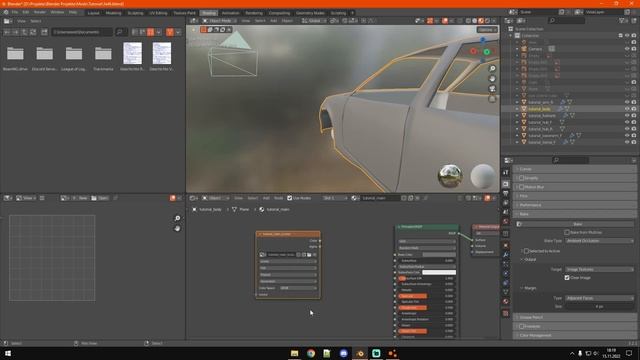Toggle camera view gizmo in viewport
Screen dimensions: 640x360
click(492, 89)
